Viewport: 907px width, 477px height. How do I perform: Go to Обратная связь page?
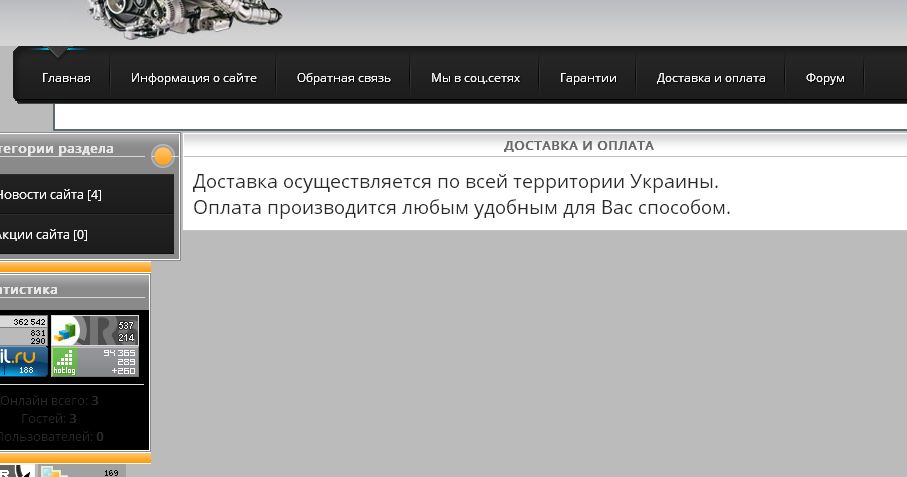(x=343, y=78)
